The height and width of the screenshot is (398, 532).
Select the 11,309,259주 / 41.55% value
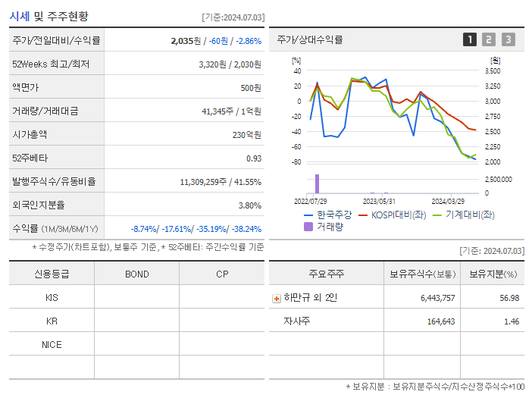221,182
